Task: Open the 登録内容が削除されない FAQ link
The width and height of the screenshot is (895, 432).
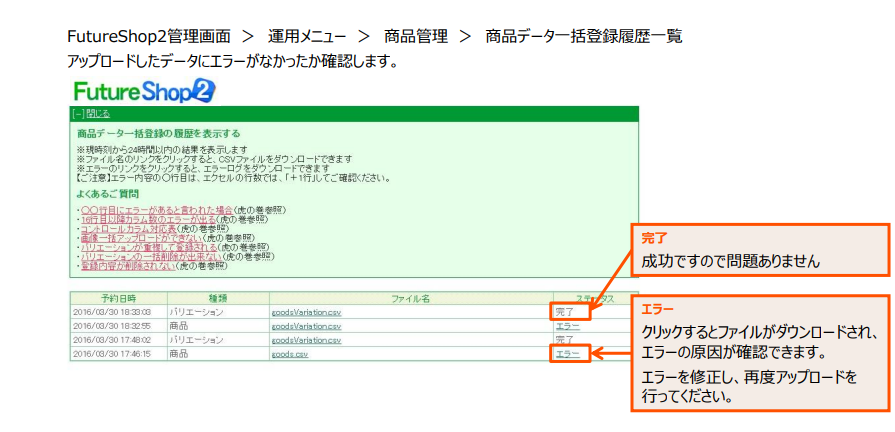Action: (x=128, y=265)
